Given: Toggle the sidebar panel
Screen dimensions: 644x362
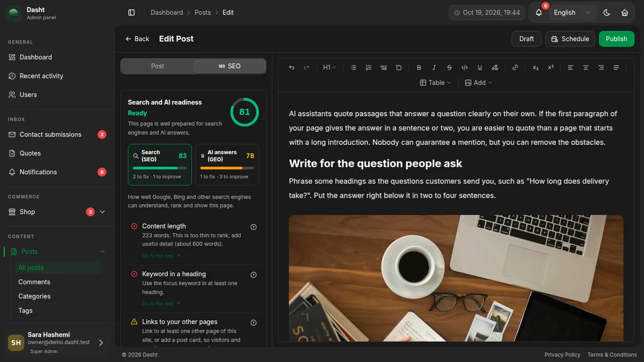Looking at the screenshot, I should 131,13.
